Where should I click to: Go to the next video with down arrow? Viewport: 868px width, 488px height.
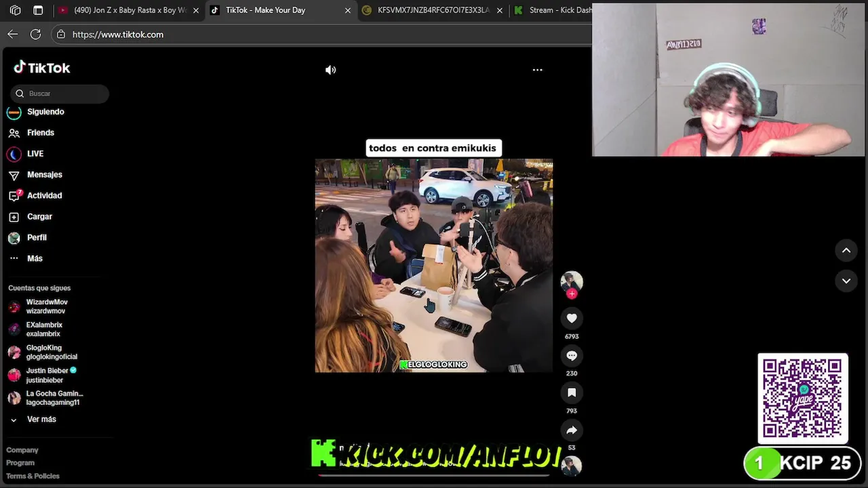[x=846, y=281]
